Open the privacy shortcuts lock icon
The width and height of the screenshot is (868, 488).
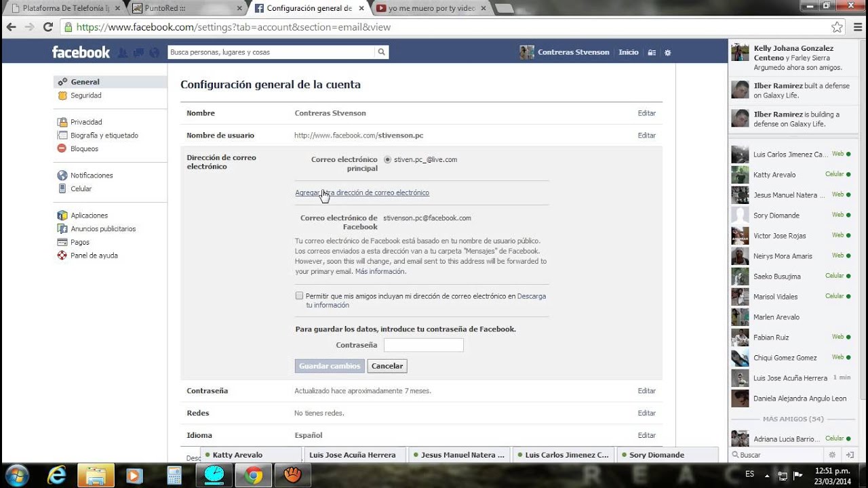(x=652, y=52)
